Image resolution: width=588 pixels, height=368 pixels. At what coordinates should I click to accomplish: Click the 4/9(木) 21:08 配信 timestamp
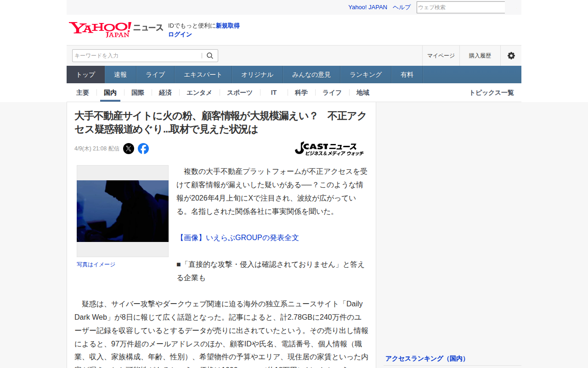tap(97, 149)
